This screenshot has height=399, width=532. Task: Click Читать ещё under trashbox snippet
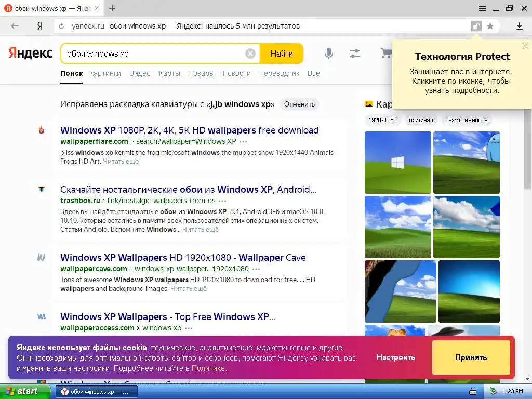point(201,229)
